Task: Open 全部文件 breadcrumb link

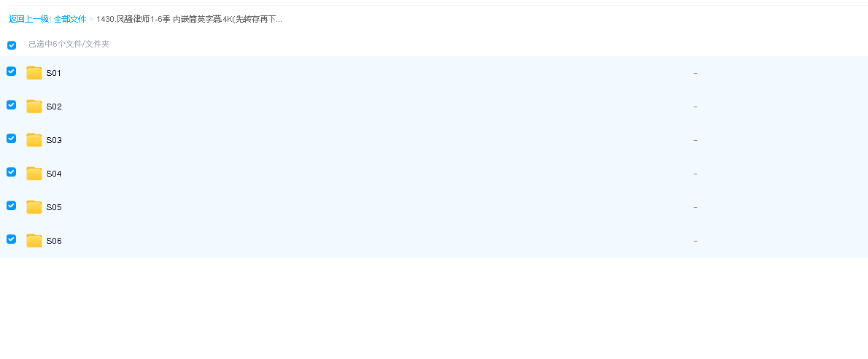Action: 70,19
